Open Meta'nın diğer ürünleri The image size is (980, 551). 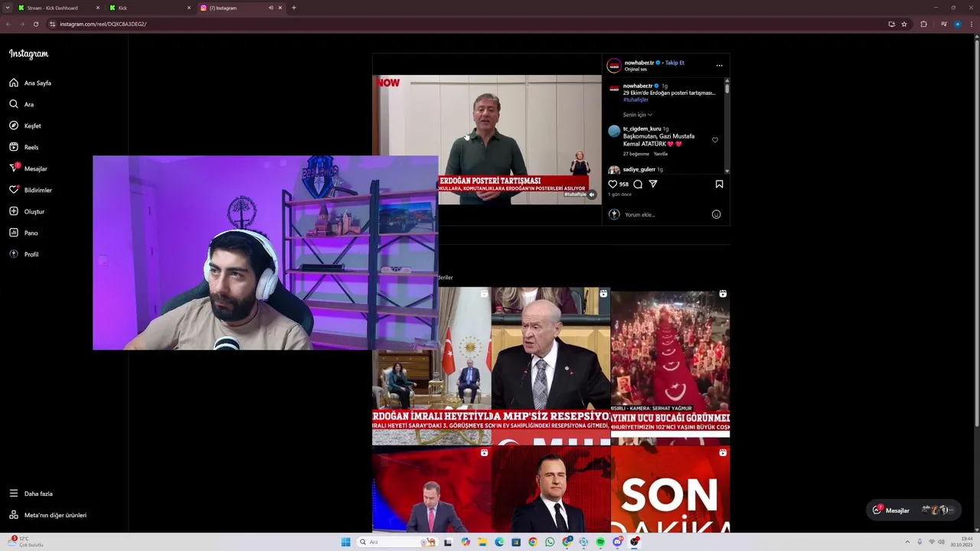(47, 515)
